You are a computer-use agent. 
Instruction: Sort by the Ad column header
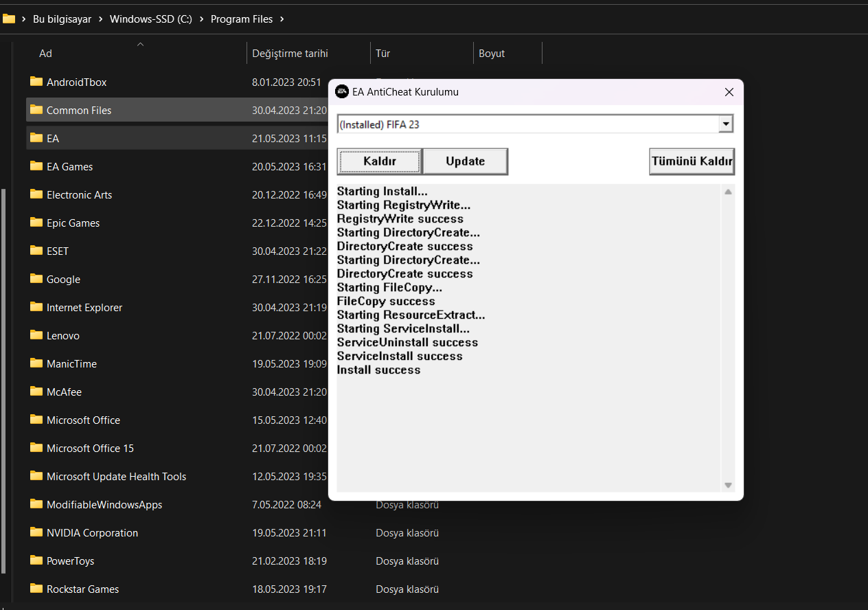(45, 54)
